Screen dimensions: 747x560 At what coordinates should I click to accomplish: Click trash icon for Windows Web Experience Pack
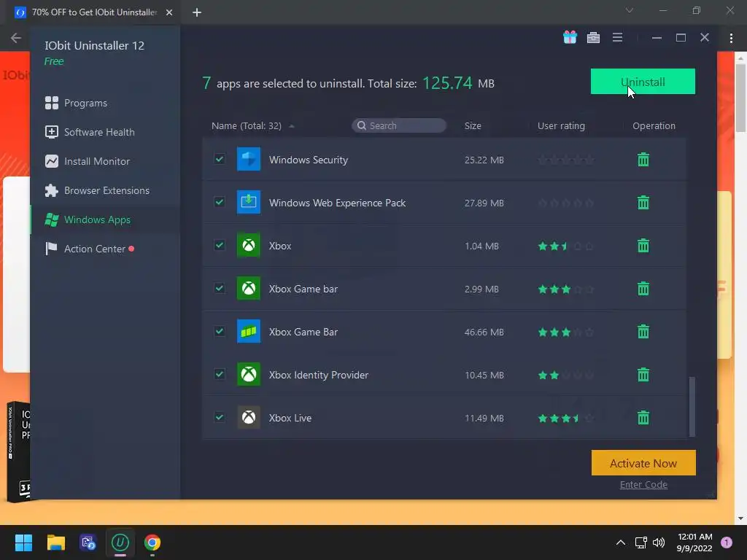coord(643,203)
